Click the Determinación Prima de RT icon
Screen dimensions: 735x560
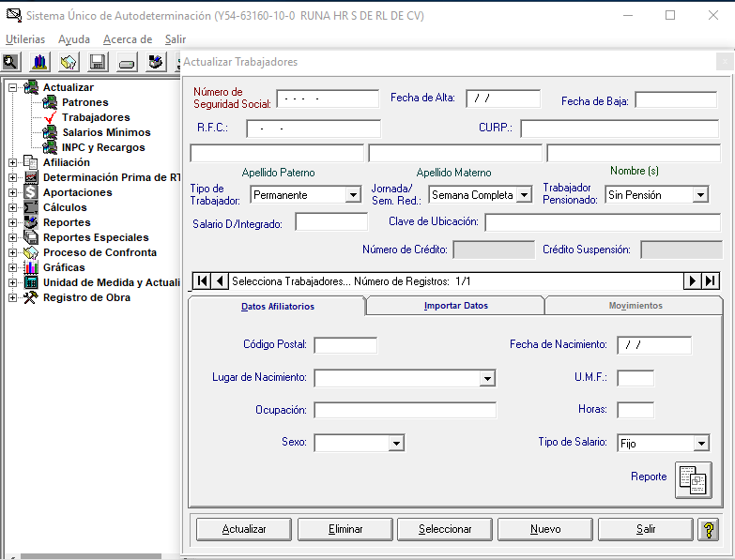pos(30,177)
